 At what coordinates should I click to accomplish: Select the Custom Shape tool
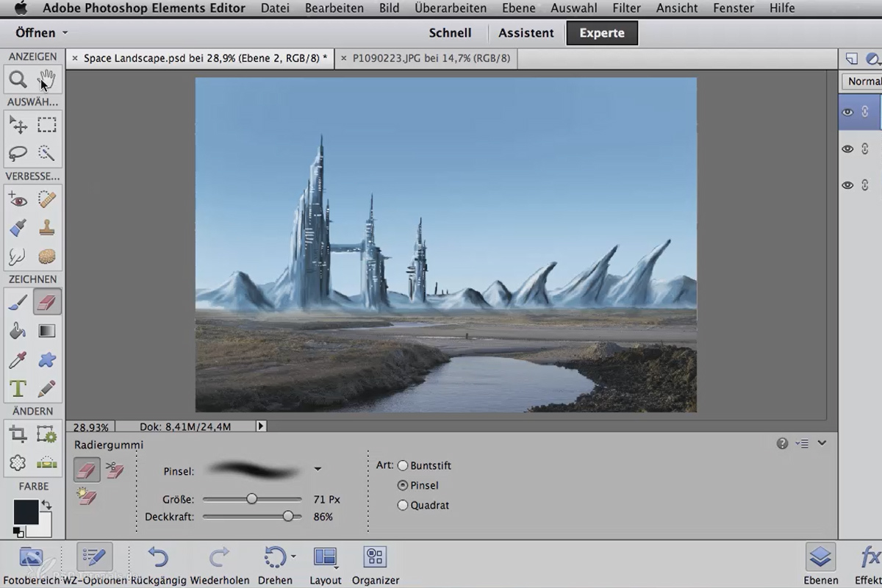point(47,359)
